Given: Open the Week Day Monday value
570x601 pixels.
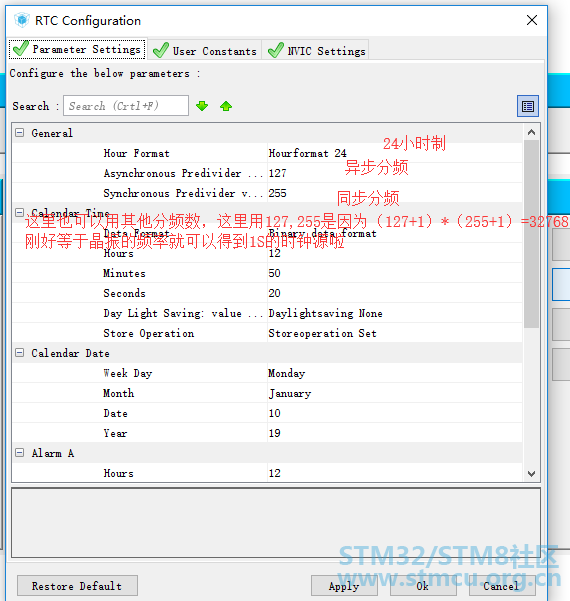Looking at the screenshot, I should [x=287, y=373].
